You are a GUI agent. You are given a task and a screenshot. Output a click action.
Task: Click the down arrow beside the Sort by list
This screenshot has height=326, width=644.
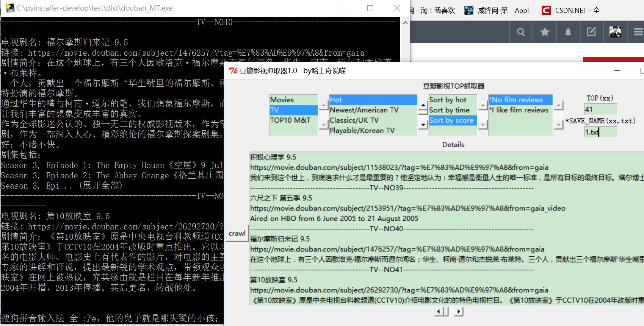click(483, 124)
